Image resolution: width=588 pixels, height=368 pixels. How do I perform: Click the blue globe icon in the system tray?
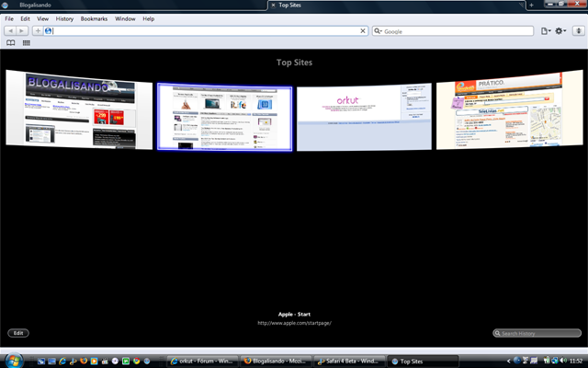click(517, 361)
